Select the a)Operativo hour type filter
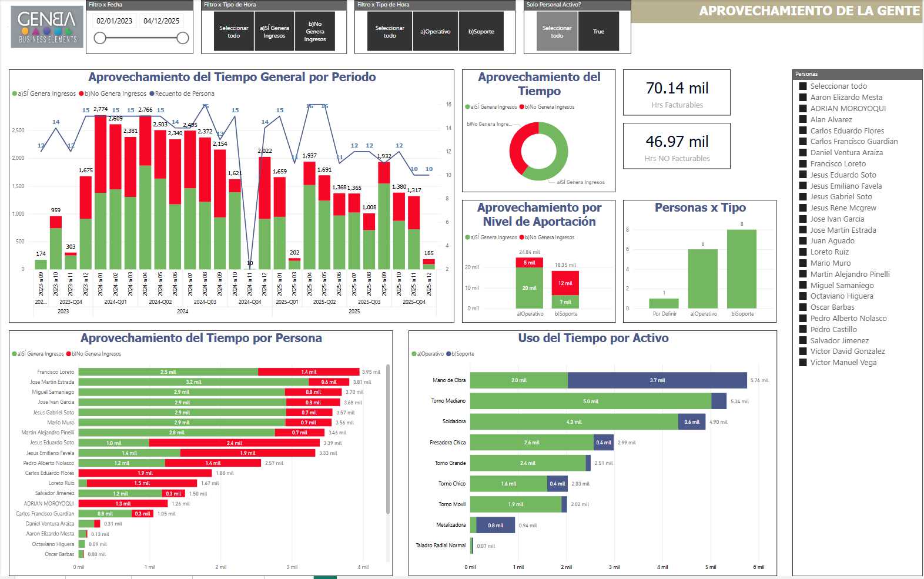 click(x=435, y=32)
